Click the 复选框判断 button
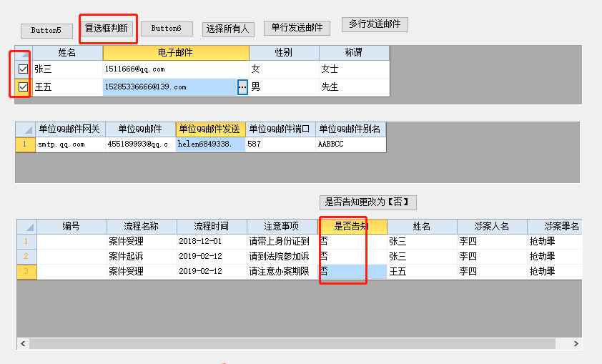This screenshot has height=364, width=602. click(x=107, y=29)
